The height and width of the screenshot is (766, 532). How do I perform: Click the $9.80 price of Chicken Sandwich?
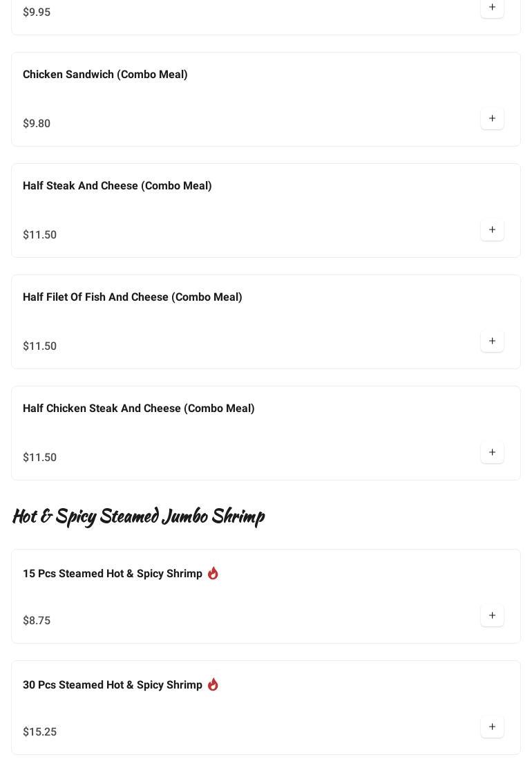(37, 124)
